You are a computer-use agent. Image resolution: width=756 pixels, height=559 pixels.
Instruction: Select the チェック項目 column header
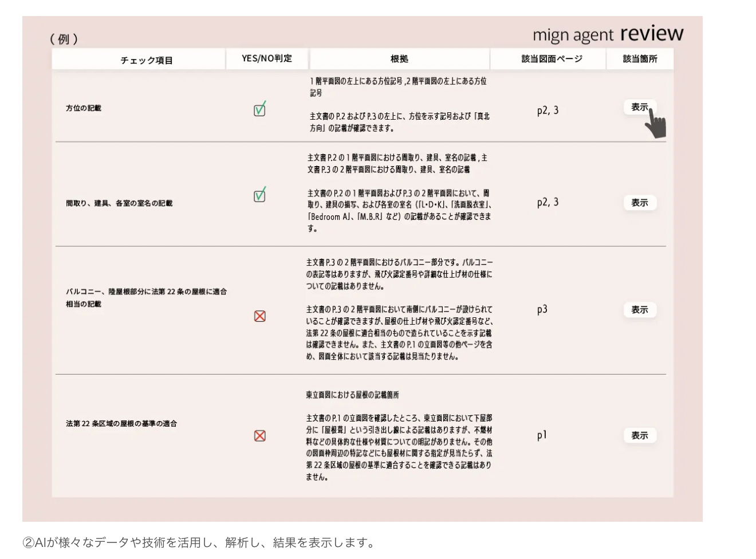147,60
